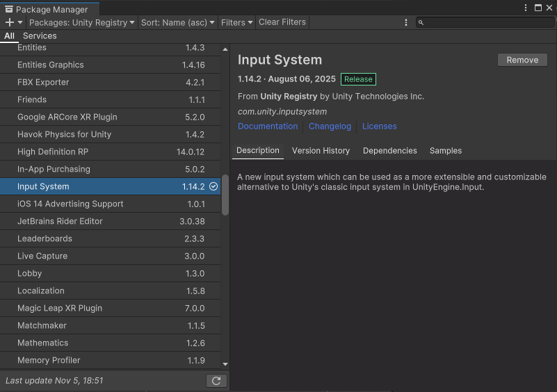Select the JetBrains Rider Editor package

coord(110,222)
